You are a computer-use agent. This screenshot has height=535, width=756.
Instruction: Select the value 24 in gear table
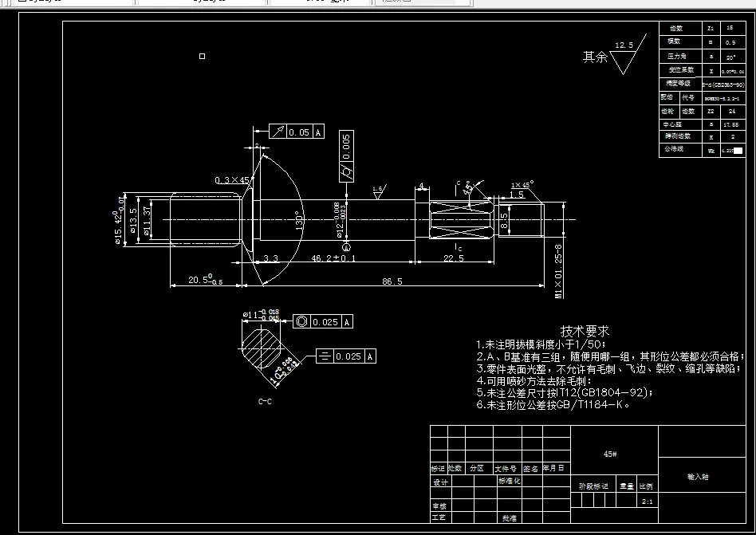[732, 112]
